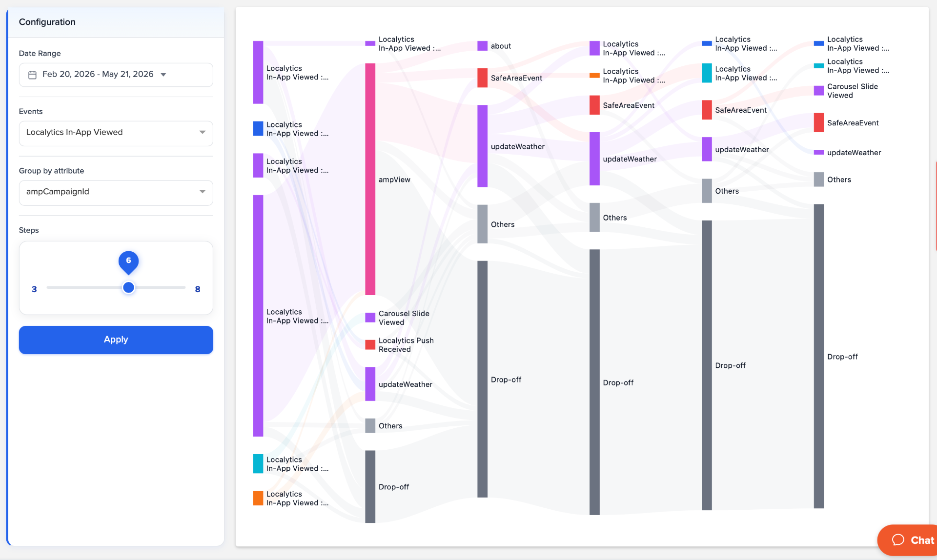
Task: Click the Apply button
Action: point(116,340)
